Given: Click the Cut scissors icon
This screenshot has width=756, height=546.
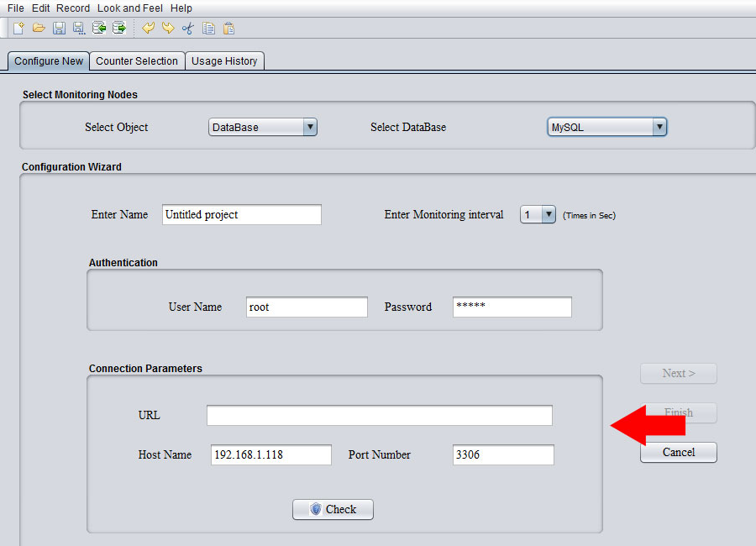Looking at the screenshot, I should (188, 29).
